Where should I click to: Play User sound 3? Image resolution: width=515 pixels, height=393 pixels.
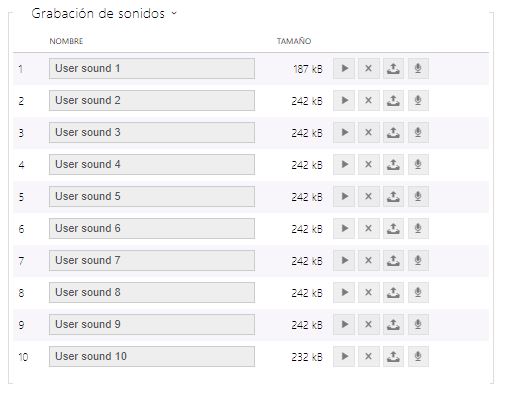(344, 133)
